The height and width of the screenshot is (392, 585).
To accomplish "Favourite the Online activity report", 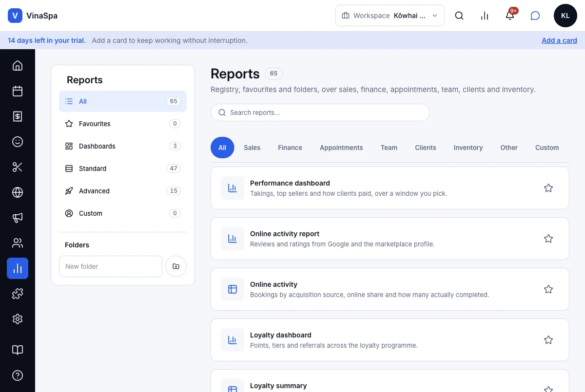I will [x=548, y=239].
